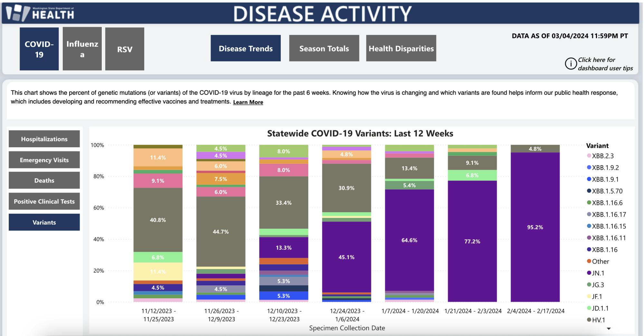Click the 95.2% JN.1 bar segment
The width and height of the screenshot is (644, 336).
535,227
